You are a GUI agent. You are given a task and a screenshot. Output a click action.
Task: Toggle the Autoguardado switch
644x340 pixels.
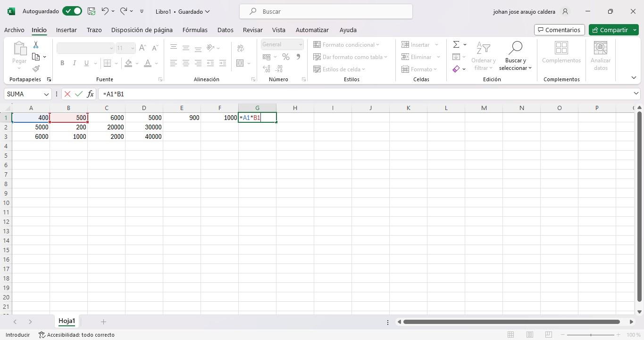pos(72,11)
